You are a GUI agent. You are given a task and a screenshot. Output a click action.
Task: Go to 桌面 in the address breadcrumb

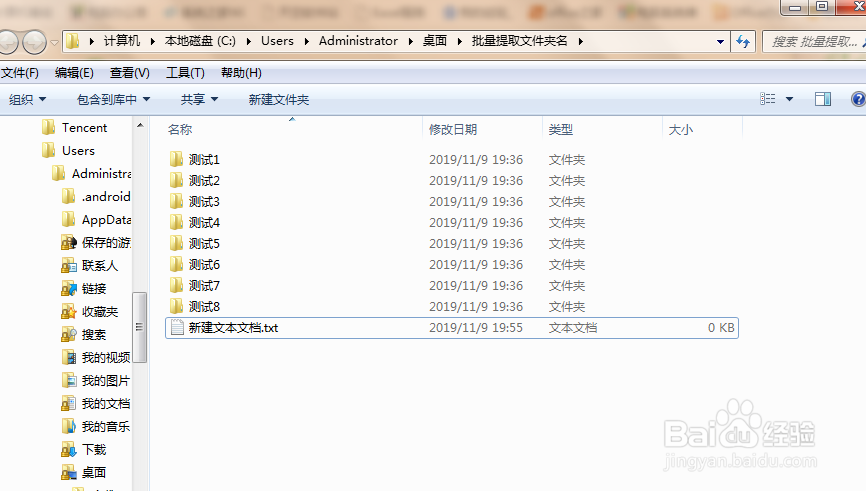[x=435, y=41]
